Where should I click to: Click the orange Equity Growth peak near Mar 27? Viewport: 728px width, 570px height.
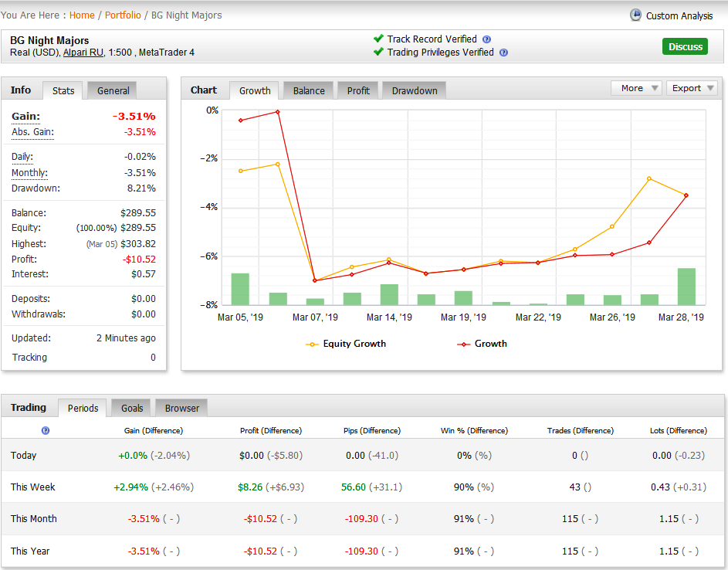click(649, 178)
